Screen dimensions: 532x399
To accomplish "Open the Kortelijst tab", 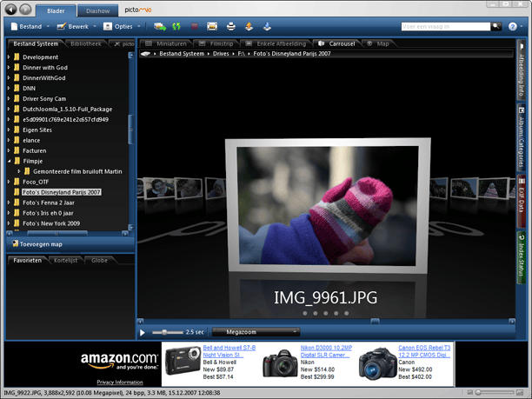I will 65,260.
